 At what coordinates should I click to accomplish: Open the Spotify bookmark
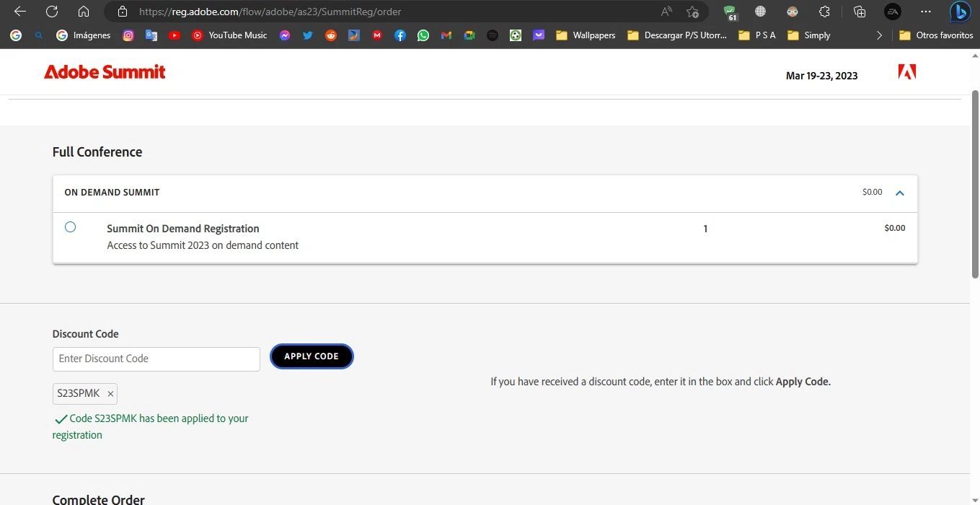[x=493, y=35]
